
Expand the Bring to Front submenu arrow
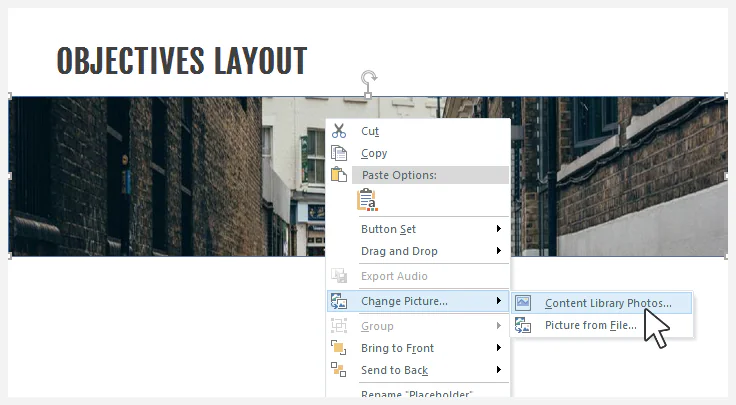[x=498, y=347]
